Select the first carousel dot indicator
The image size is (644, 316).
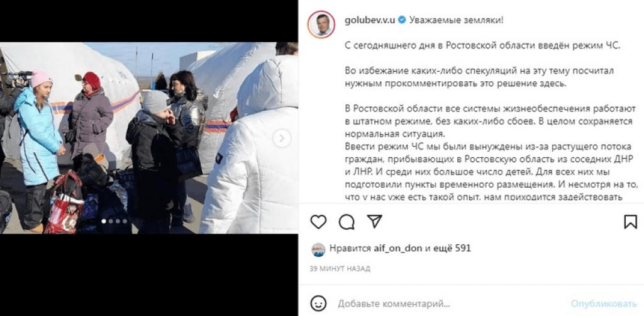pyautogui.click(x=104, y=221)
